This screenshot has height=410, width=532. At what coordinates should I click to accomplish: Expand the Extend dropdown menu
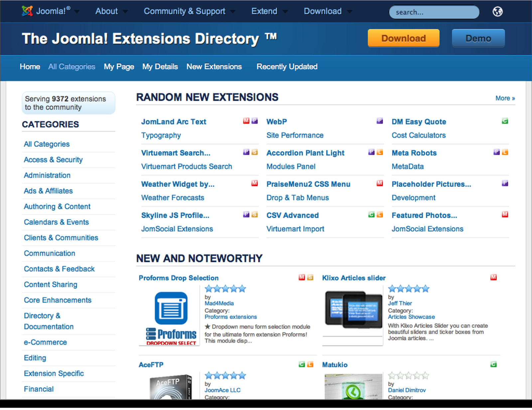coord(285,12)
